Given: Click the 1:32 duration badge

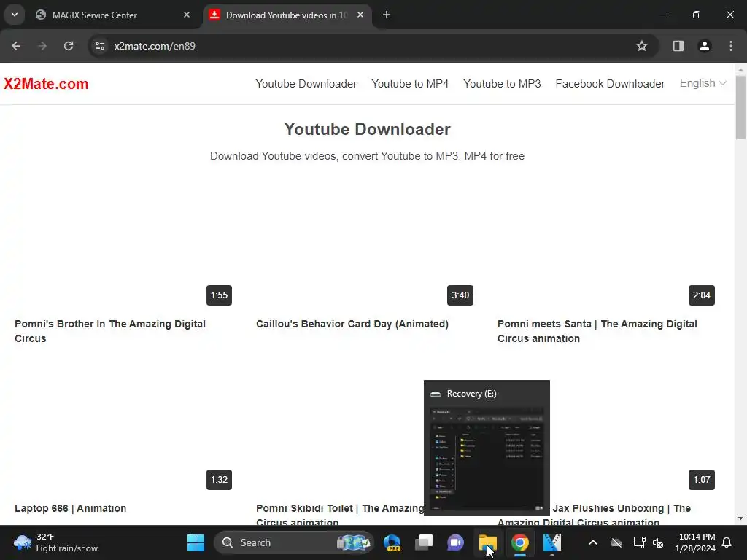Looking at the screenshot, I should (219, 480).
